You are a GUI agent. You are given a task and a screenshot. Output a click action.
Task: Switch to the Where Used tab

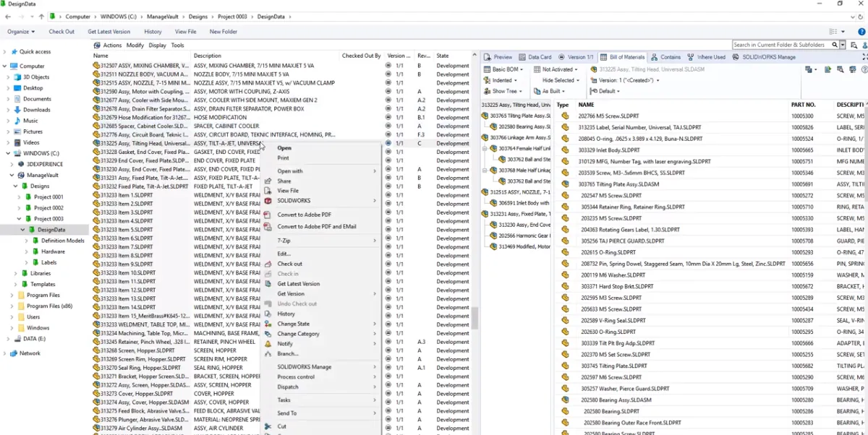click(x=707, y=57)
